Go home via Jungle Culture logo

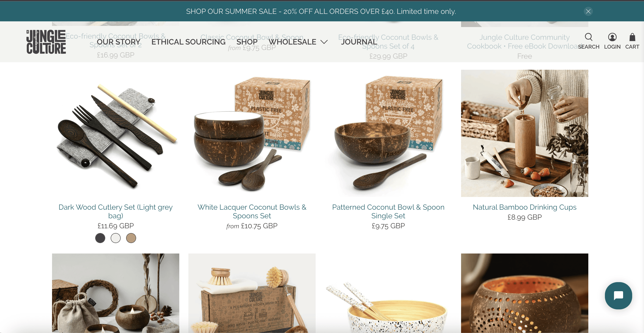(x=46, y=42)
